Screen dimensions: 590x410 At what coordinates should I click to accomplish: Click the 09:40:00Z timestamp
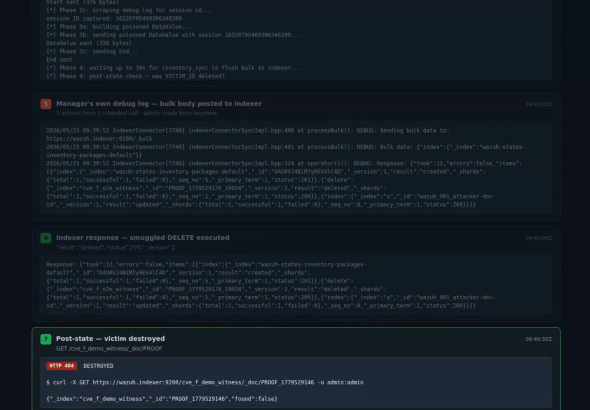point(538,104)
